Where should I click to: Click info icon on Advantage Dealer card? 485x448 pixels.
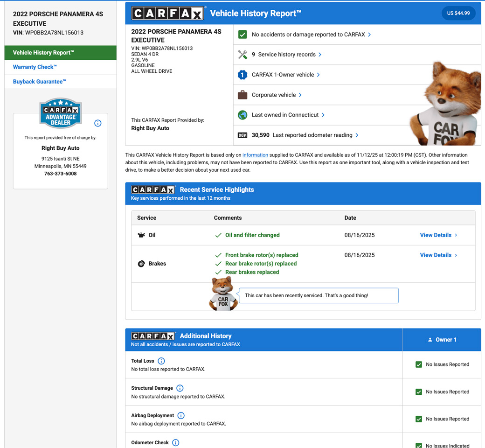(98, 123)
